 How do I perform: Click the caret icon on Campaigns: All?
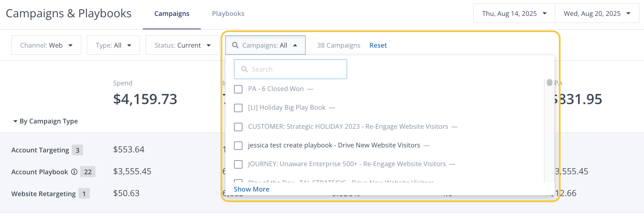pos(295,45)
